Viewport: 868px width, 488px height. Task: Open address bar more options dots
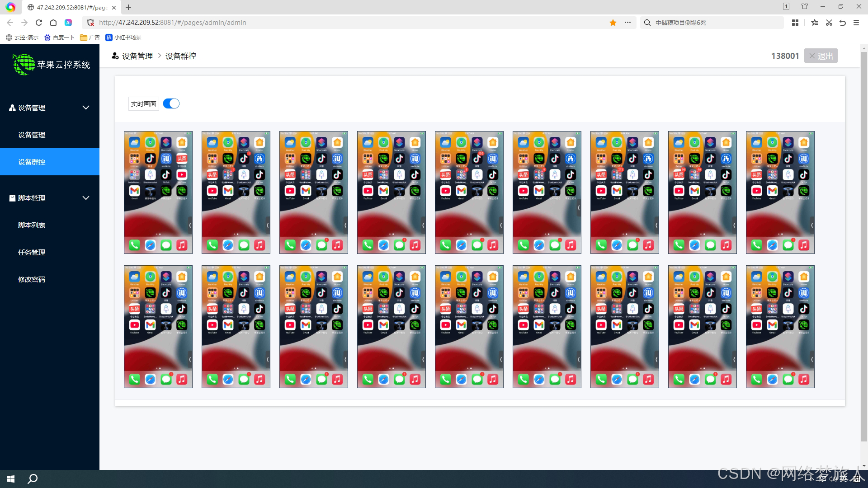click(627, 23)
